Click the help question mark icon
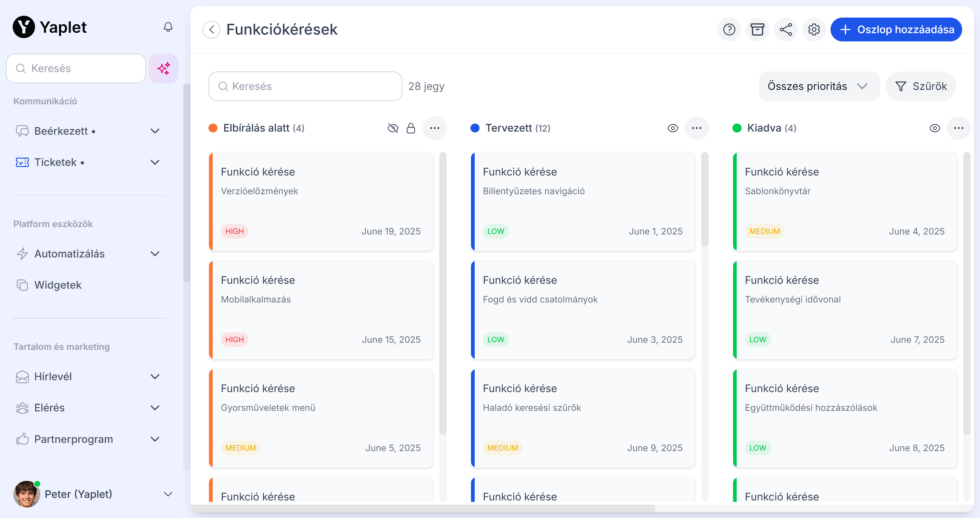Image resolution: width=980 pixels, height=518 pixels. [729, 29]
